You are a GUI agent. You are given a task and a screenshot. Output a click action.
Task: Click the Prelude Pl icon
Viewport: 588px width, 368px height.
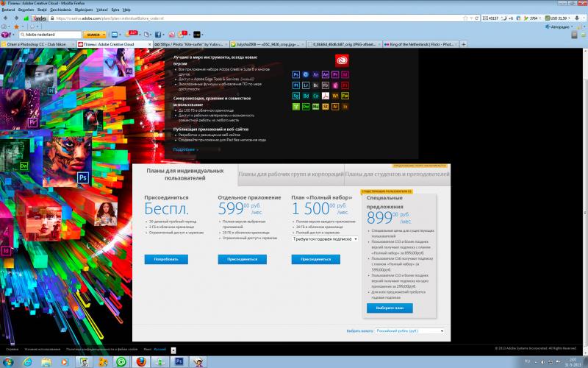(296, 85)
